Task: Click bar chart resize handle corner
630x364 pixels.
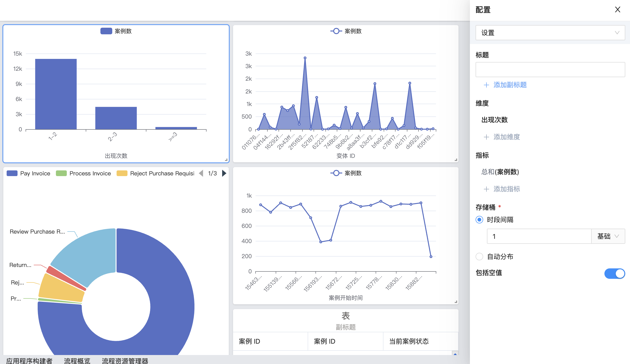Action: pos(226,160)
